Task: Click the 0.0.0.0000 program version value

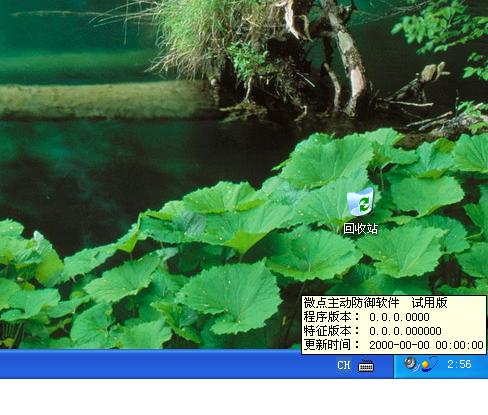Action: (399, 317)
